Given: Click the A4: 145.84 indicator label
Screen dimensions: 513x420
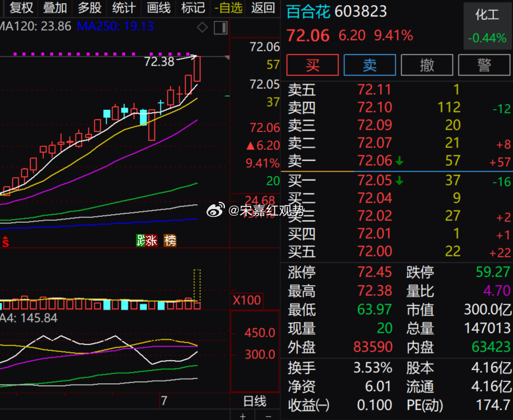Looking at the screenshot, I should 29,317.
